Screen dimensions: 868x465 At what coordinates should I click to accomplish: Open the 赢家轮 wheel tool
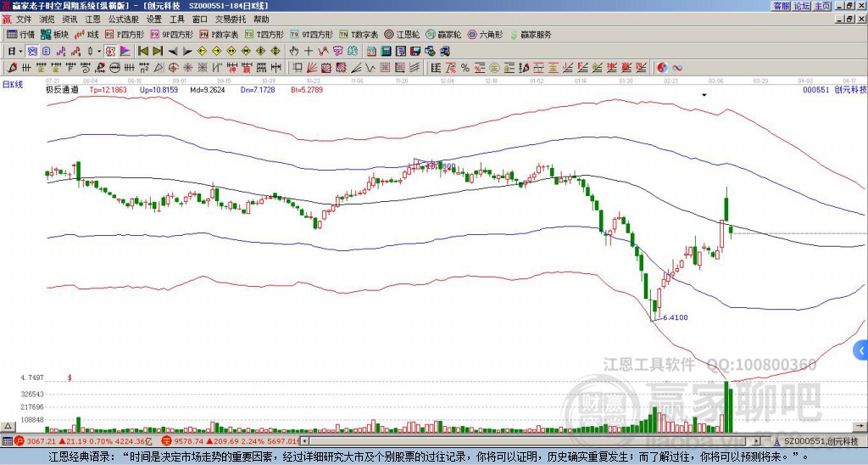pyautogui.click(x=443, y=34)
